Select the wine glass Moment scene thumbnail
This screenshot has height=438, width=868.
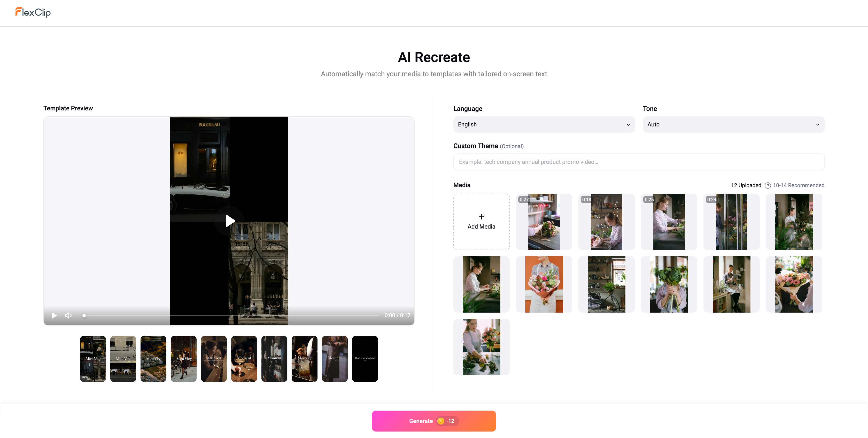244,358
